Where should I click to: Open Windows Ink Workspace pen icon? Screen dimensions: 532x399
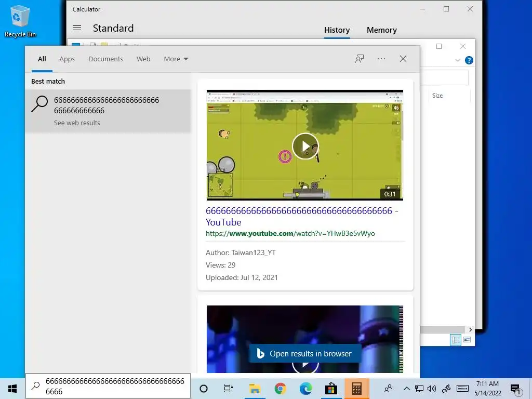point(446,389)
